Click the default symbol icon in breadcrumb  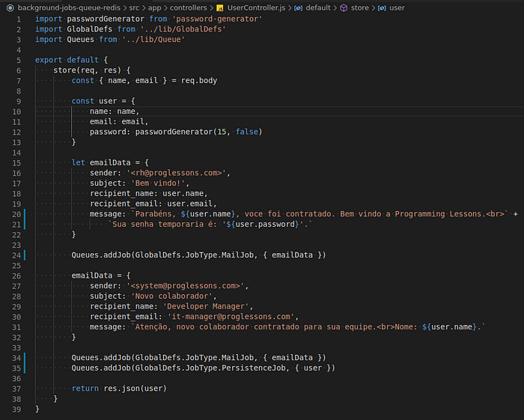point(298,8)
